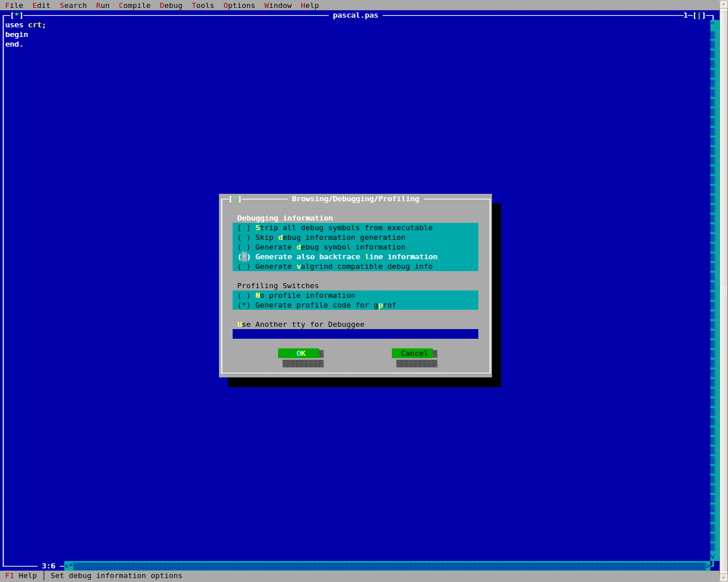Click the editor's vertical scrollbar track
The image size is (728, 582).
713,284
